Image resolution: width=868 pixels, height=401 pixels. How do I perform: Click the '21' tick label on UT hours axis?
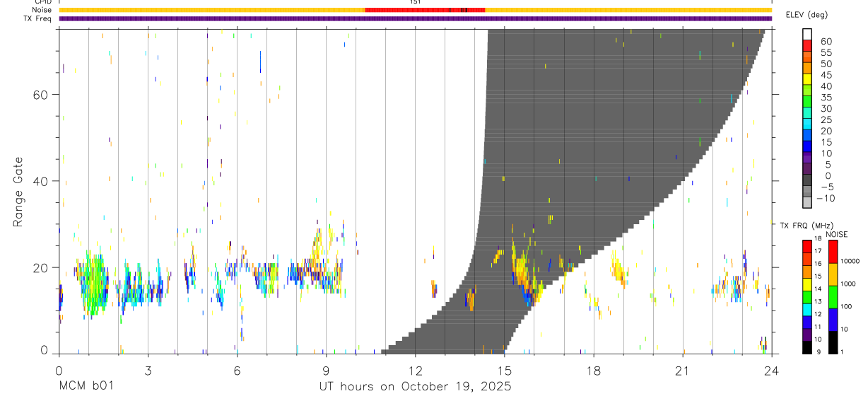pyautogui.click(x=682, y=371)
